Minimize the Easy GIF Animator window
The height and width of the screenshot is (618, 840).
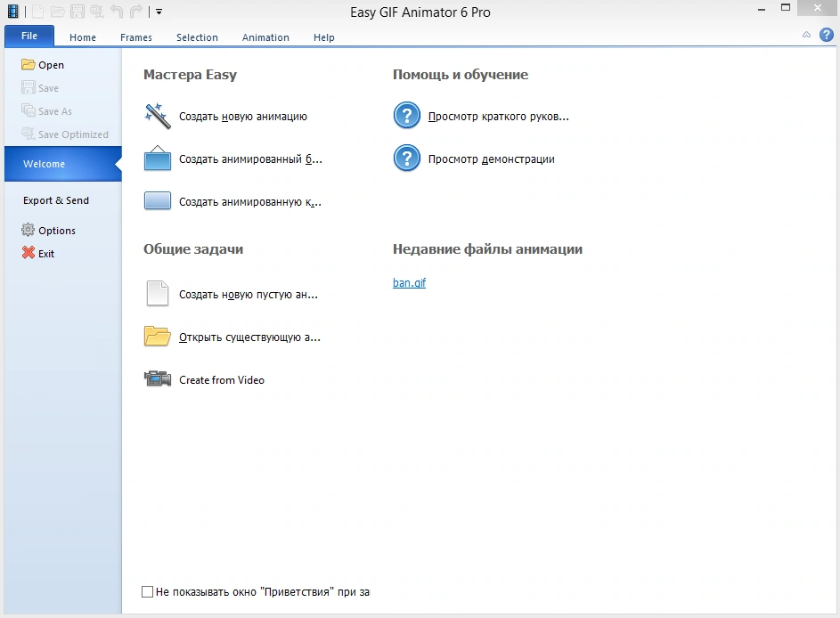[x=762, y=9]
